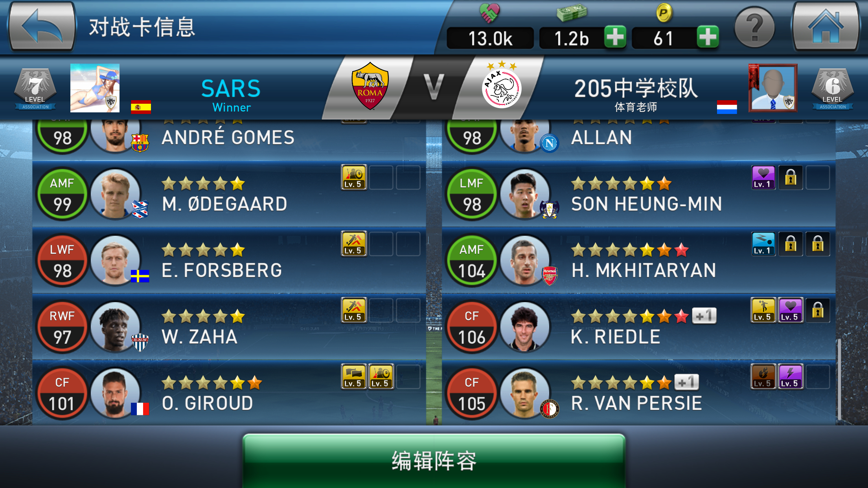Add more P coins with plus
The image size is (868, 488).
(708, 37)
